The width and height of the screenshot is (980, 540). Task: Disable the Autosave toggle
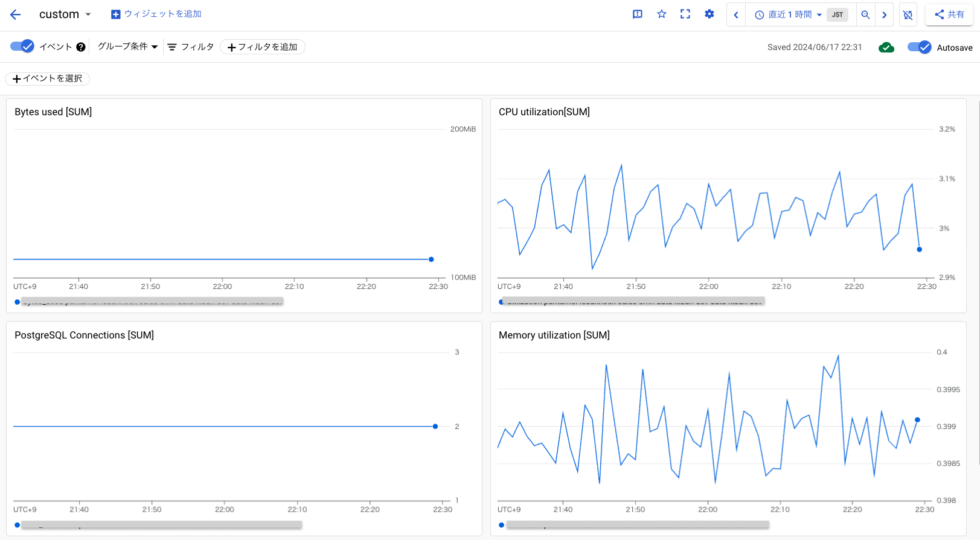point(920,47)
